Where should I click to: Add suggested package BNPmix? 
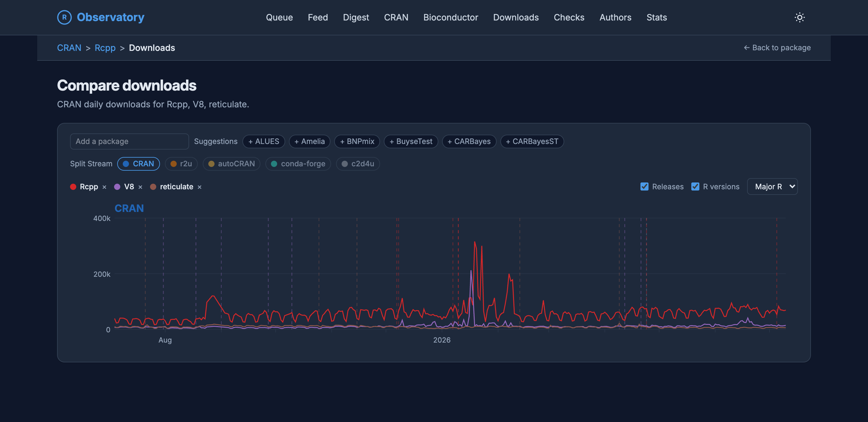(x=357, y=141)
